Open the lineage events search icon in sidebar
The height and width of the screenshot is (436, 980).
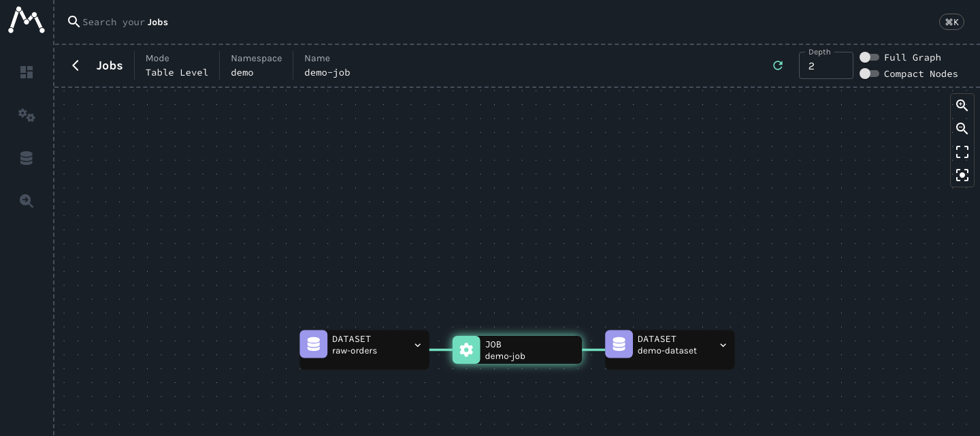(27, 201)
